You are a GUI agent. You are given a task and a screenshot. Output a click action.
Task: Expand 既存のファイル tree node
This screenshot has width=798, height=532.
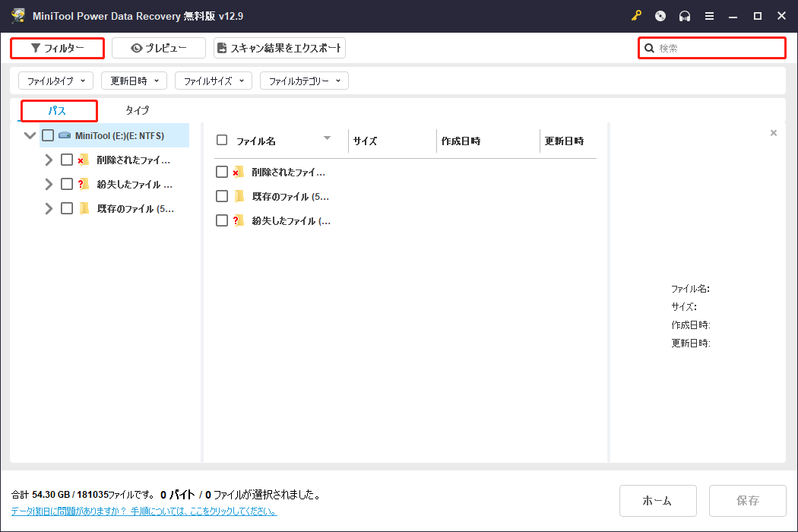pyautogui.click(x=49, y=208)
